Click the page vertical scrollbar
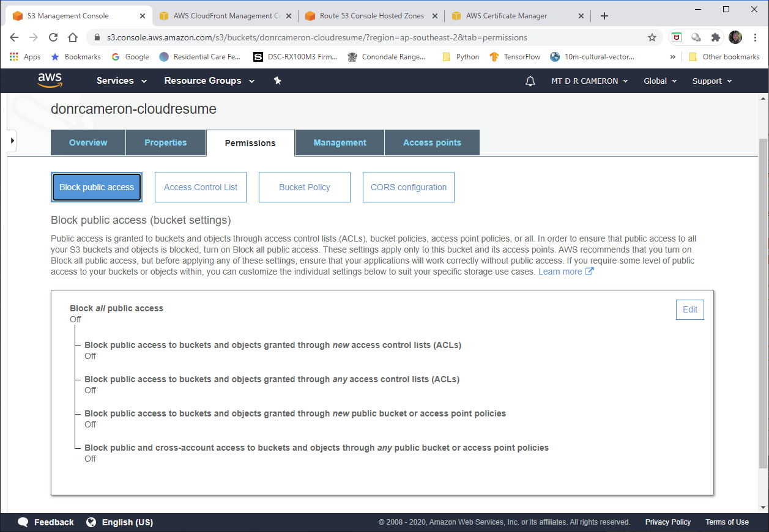Viewport: 769px width, 532px height. point(762,303)
